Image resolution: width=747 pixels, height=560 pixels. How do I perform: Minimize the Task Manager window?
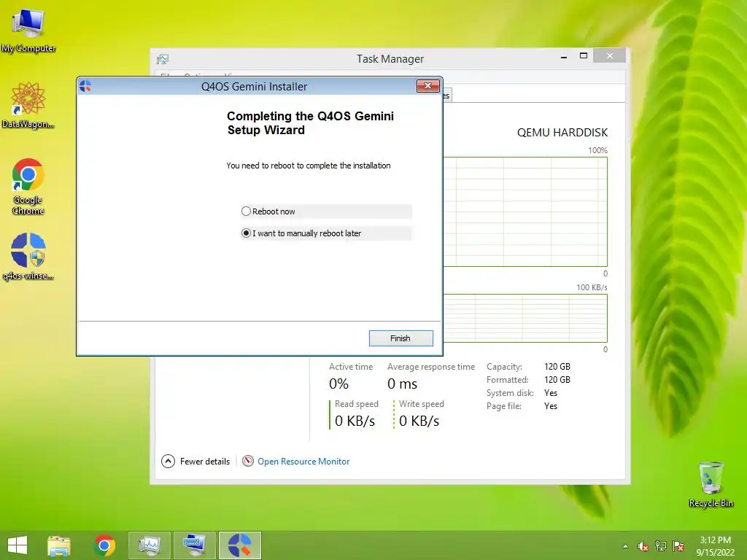pos(564,57)
